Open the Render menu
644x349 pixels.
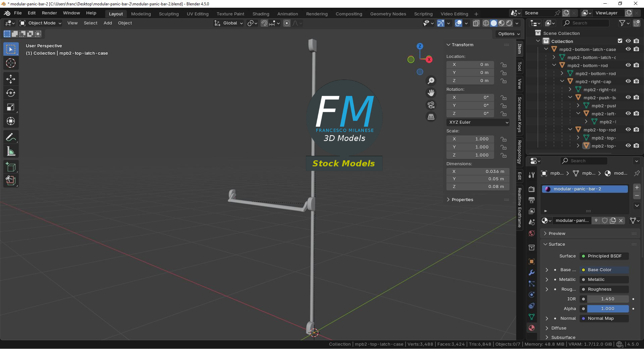49,13
